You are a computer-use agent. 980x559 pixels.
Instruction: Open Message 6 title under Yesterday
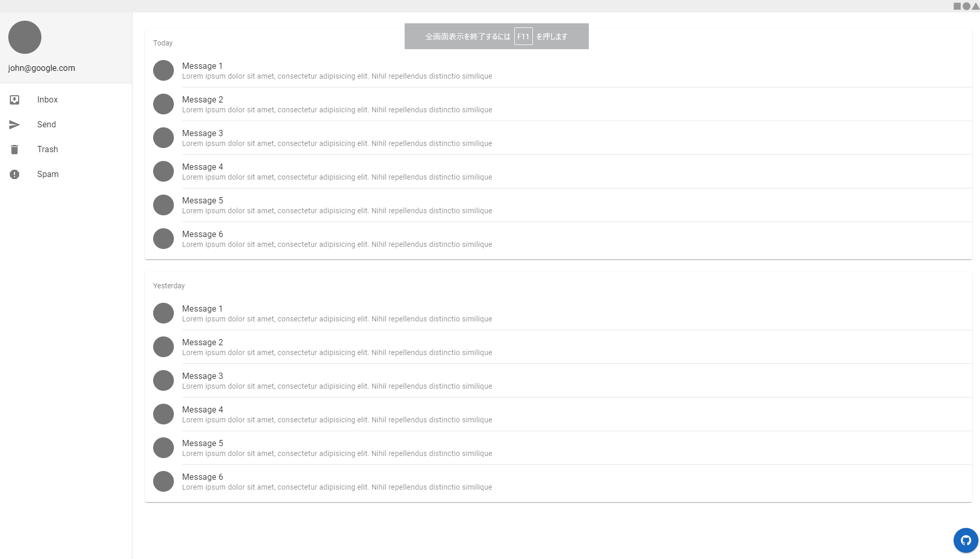(202, 477)
